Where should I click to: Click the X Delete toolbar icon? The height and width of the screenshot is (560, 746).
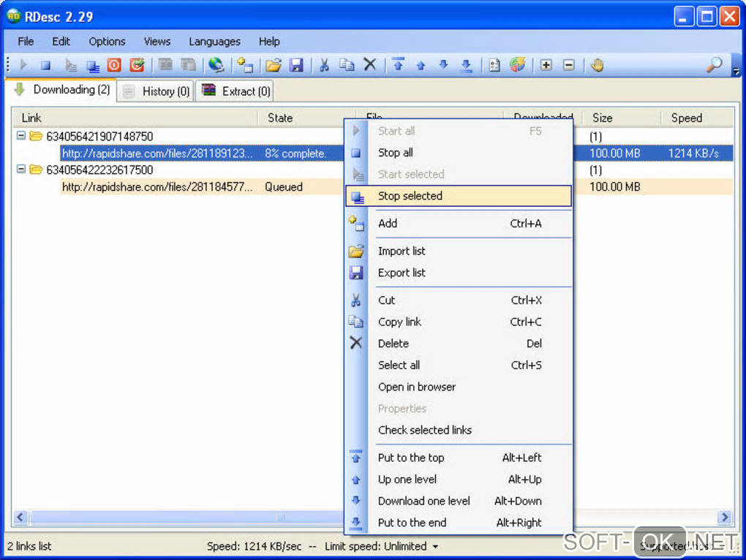point(370,65)
